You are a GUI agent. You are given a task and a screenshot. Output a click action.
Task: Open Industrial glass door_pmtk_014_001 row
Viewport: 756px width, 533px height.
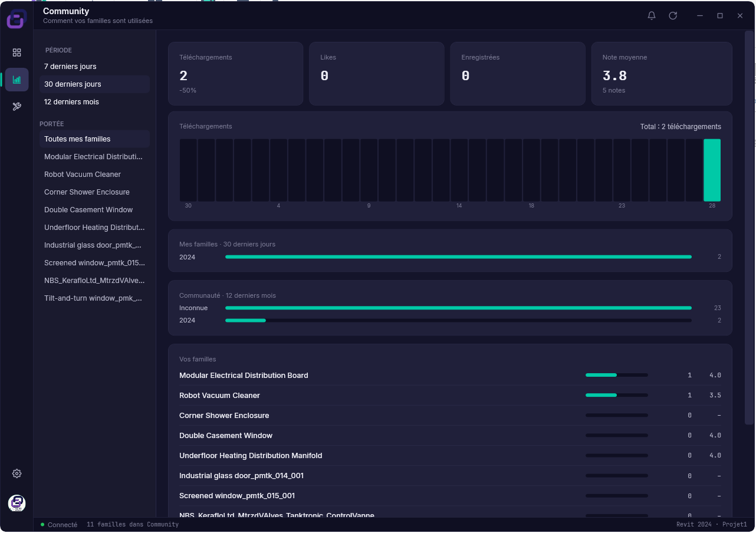click(450, 476)
